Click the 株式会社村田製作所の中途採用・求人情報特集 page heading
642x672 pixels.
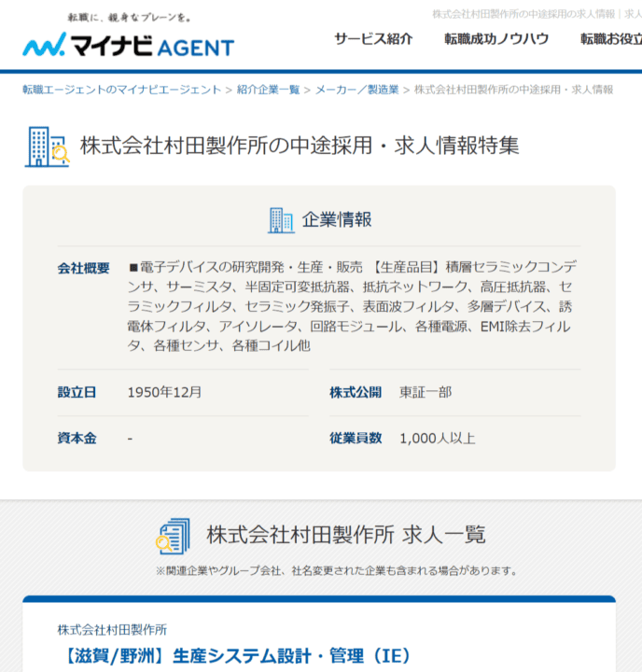tap(300, 146)
